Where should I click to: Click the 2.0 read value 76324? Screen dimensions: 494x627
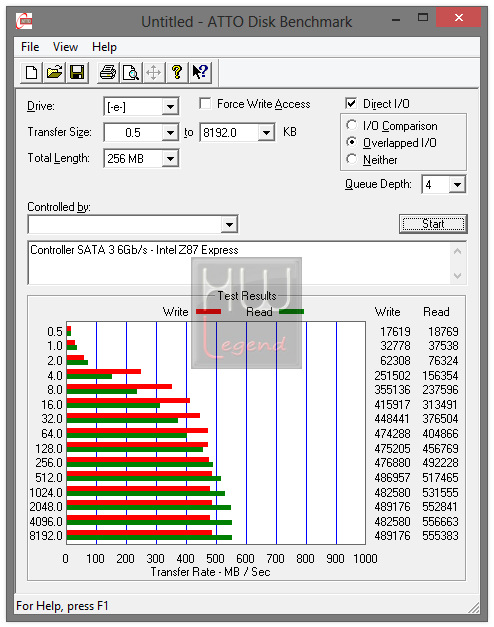tap(443, 361)
